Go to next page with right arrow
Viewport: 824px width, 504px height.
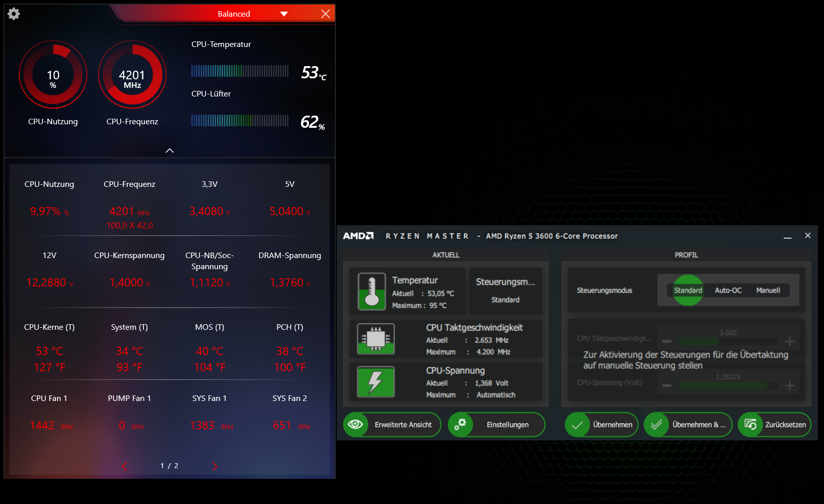pos(215,466)
